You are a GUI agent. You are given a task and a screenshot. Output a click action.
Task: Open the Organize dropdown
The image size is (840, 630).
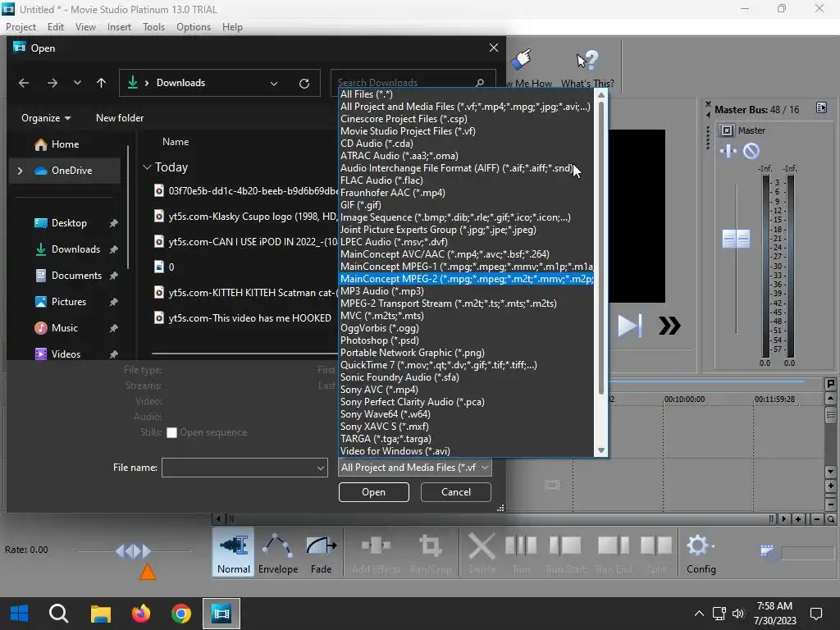coord(46,118)
